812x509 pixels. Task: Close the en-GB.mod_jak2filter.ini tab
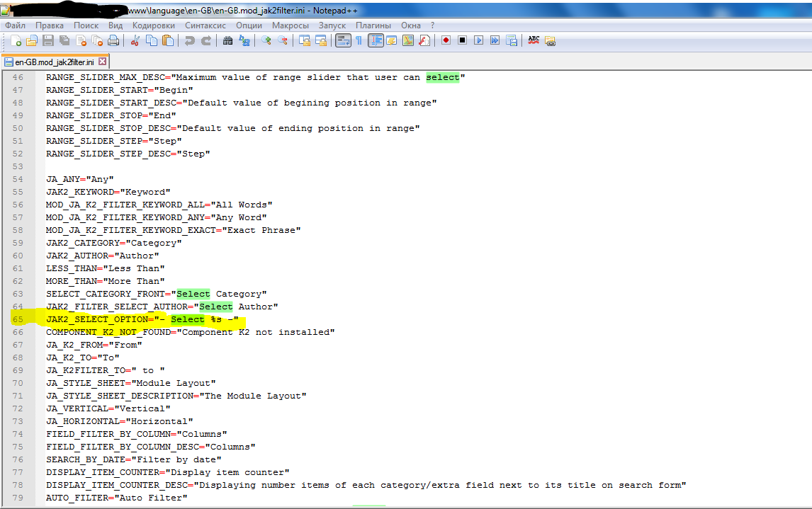point(103,62)
